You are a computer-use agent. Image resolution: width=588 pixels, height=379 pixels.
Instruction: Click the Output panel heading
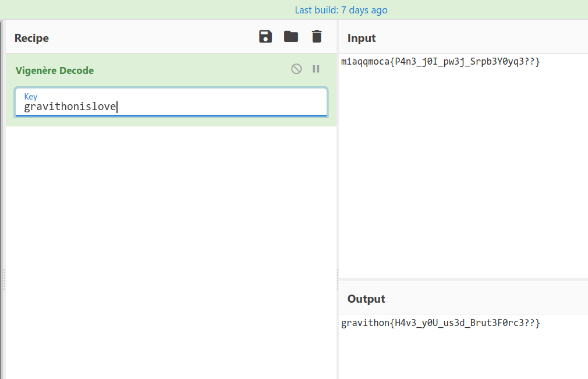[x=366, y=299]
